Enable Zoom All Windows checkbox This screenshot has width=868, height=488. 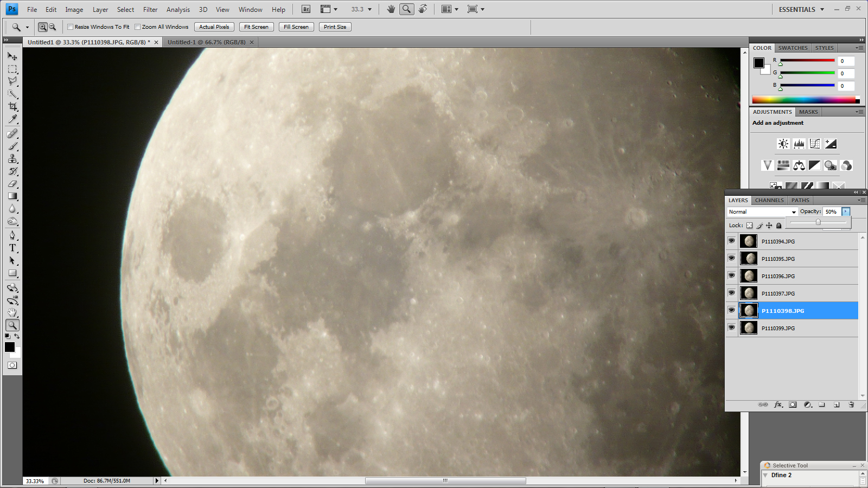click(x=137, y=27)
